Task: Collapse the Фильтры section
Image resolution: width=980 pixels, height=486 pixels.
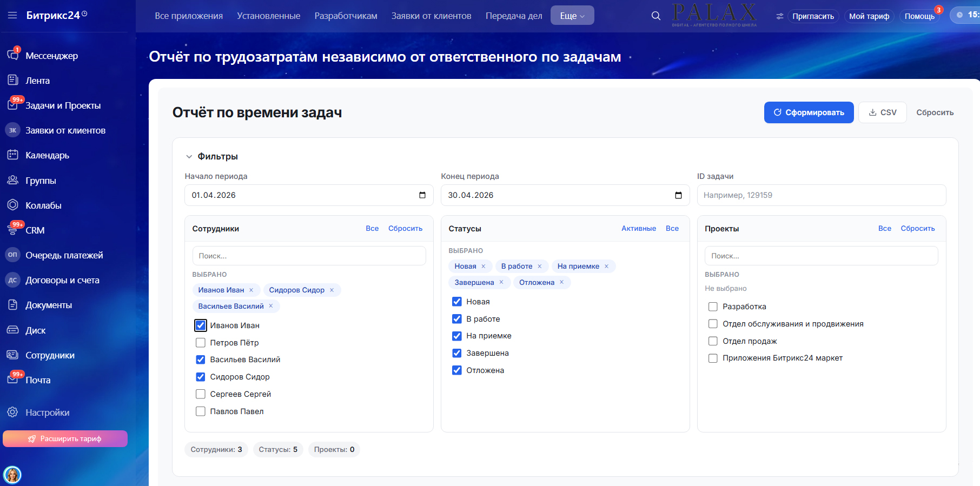Action: (189, 157)
